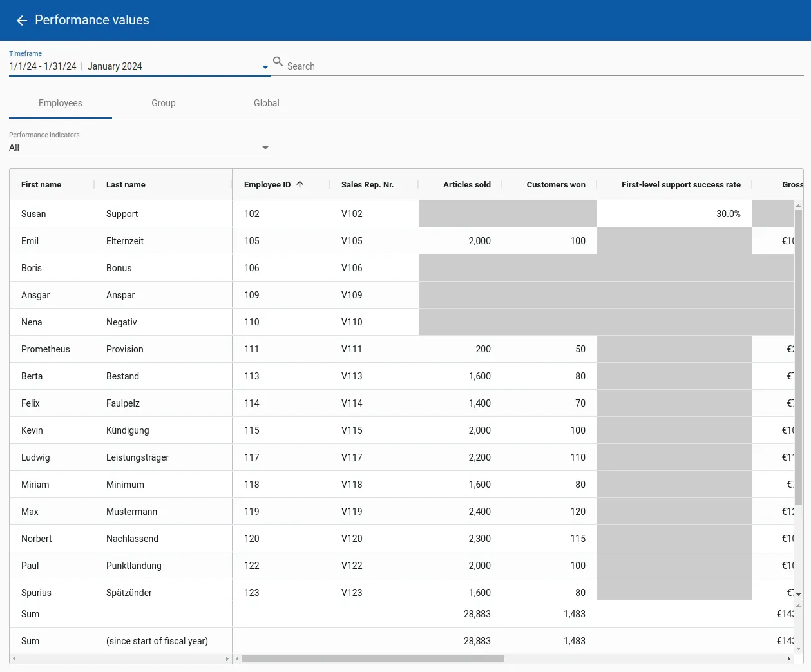
Task: Sort by the Articles sold column header
Action: (x=466, y=184)
